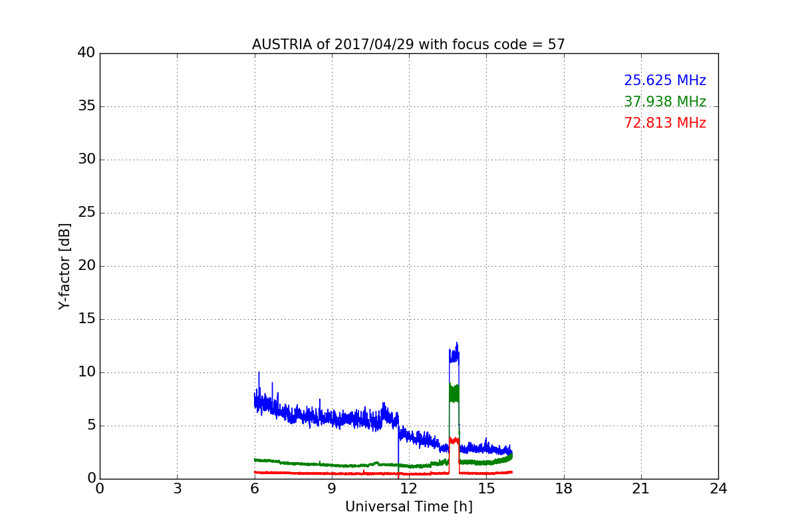Click y-axis tick label '25'

click(x=86, y=213)
